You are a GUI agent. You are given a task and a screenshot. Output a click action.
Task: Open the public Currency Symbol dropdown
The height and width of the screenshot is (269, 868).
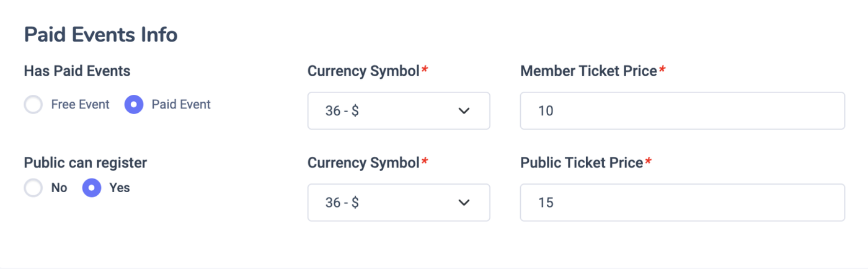398,203
